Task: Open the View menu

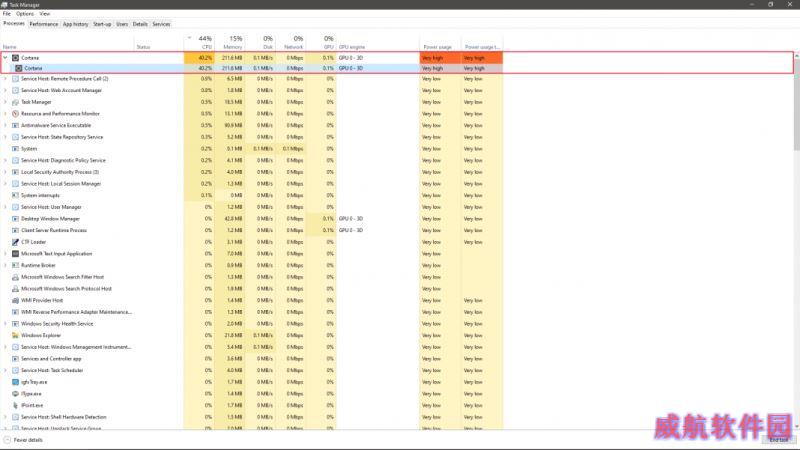Action: click(x=45, y=14)
